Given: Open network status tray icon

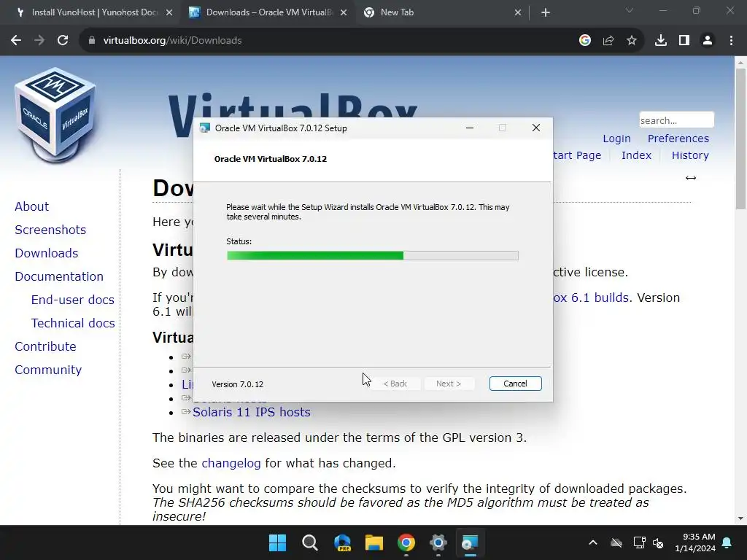Looking at the screenshot, I should 639,542.
